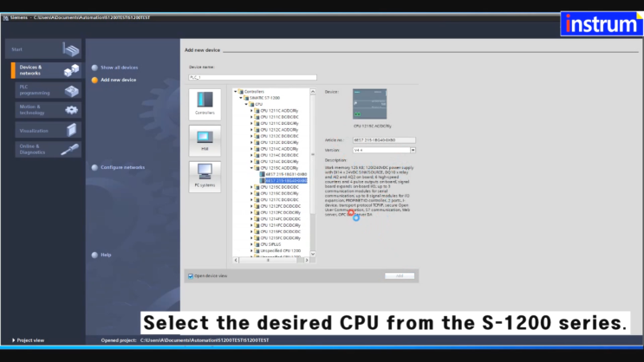Click tree horizontal scroll right arrow

(x=306, y=260)
